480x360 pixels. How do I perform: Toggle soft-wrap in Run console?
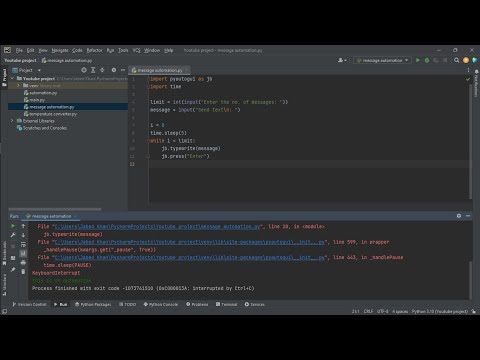click(x=23, y=244)
